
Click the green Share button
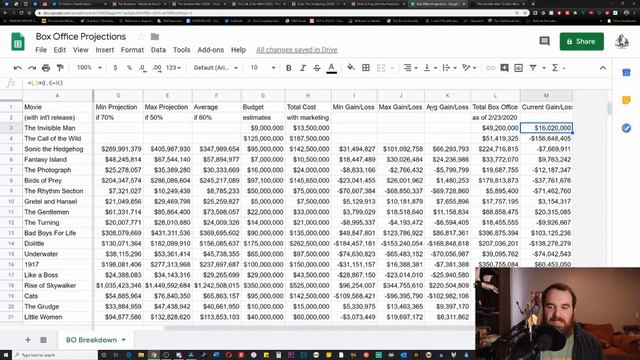point(582,42)
